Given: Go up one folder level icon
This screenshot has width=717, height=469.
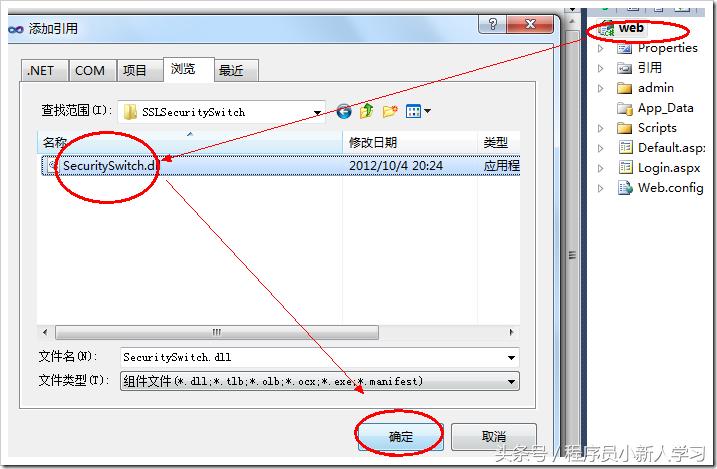Looking at the screenshot, I should click(x=366, y=111).
